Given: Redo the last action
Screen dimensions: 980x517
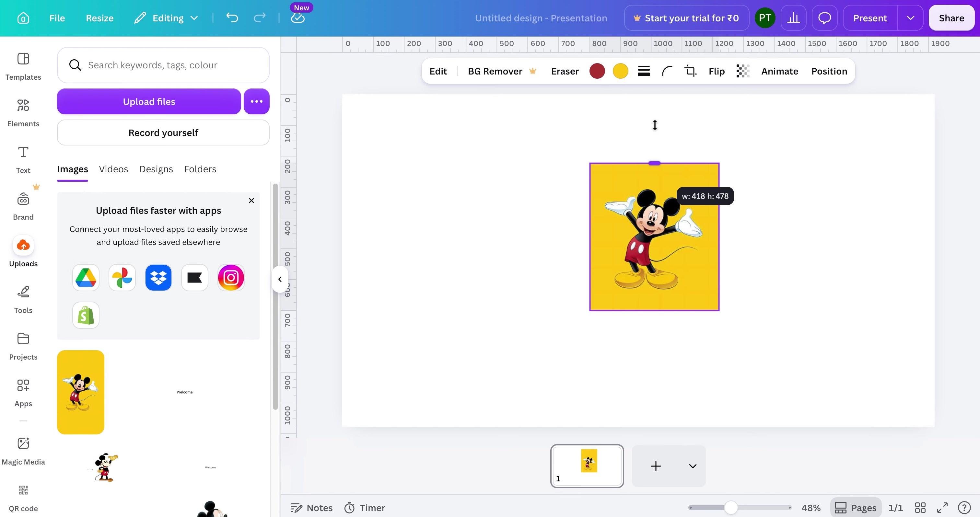Looking at the screenshot, I should (260, 18).
